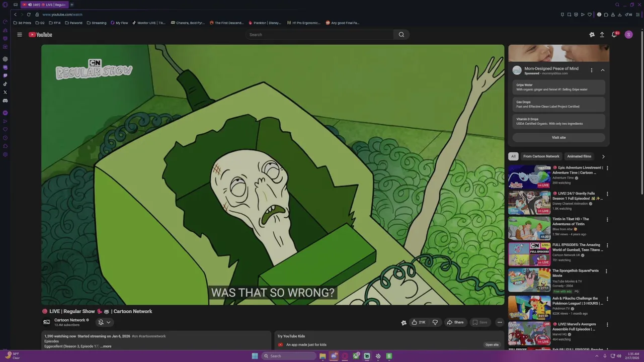The height and width of the screenshot is (362, 644).
Task: Click the heart bookmark icon in toolbar
Action: point(590,15)
